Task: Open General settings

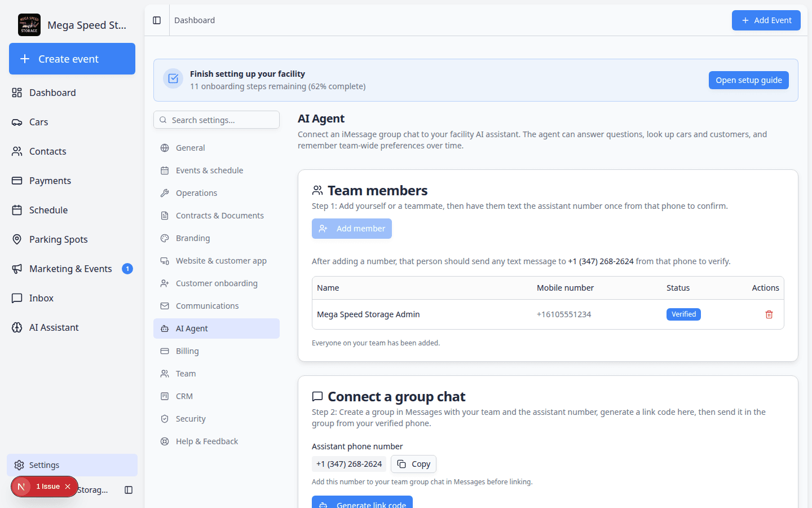Action: (x=217, y=148)
